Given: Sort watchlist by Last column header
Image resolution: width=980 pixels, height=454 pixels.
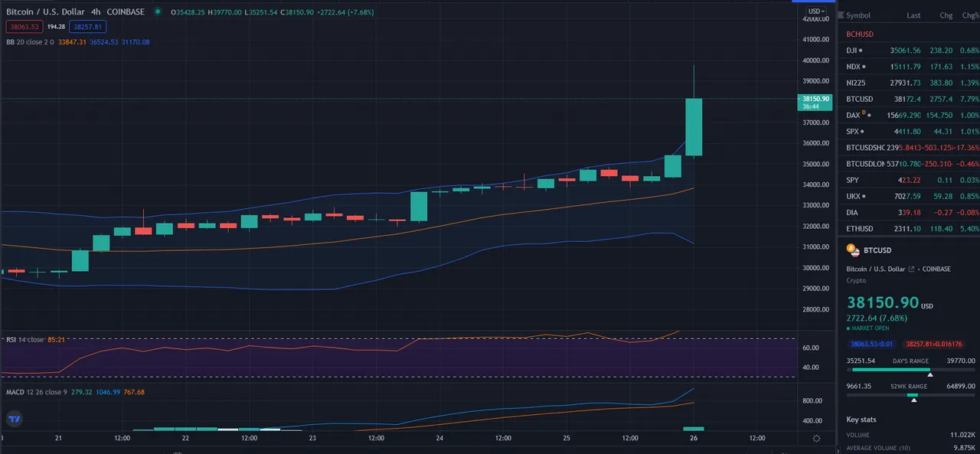Looking at the screenshot, I should pyautogui.click(x=913, y=15).
